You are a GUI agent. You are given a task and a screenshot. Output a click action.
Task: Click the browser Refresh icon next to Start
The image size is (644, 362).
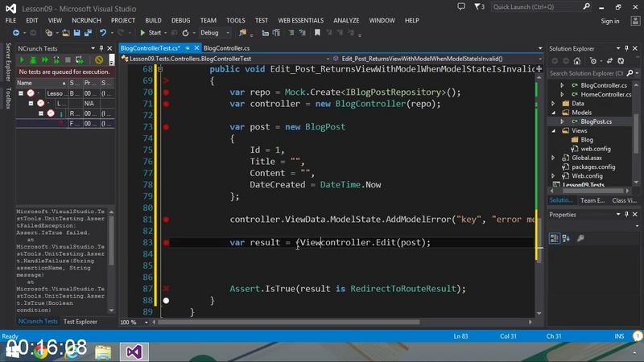186,33
